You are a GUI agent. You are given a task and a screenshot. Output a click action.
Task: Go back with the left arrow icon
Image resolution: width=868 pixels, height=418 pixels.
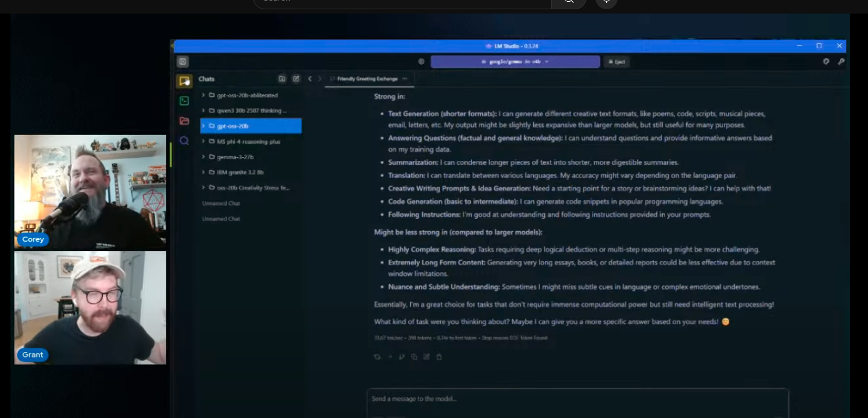pos(309,78)
